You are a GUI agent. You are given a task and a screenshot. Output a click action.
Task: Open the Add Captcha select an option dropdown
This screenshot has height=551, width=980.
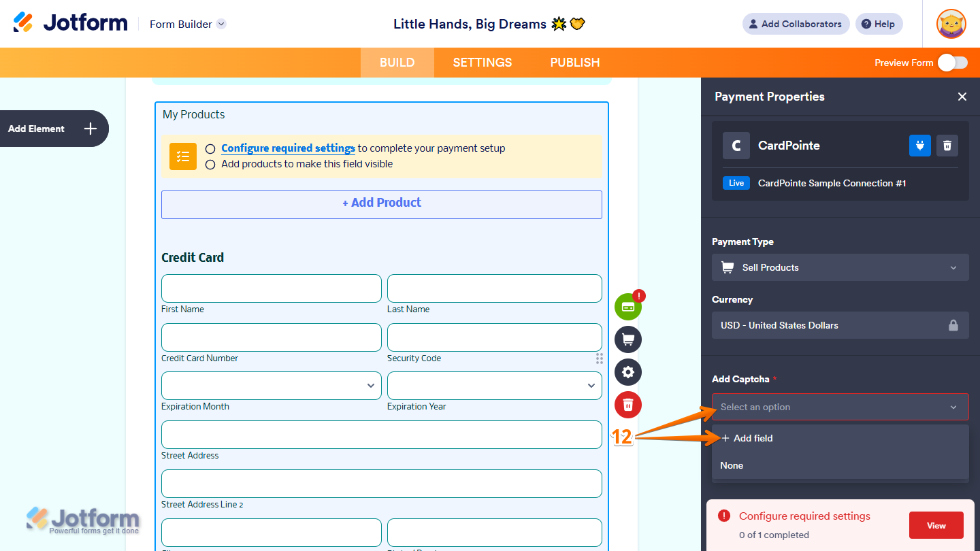(x=840, y=407)
